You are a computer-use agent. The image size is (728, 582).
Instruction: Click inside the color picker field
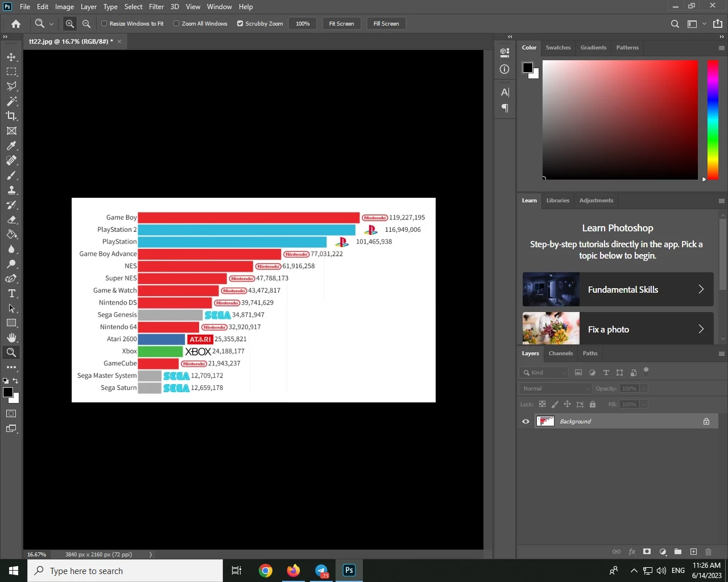(620, 120)
